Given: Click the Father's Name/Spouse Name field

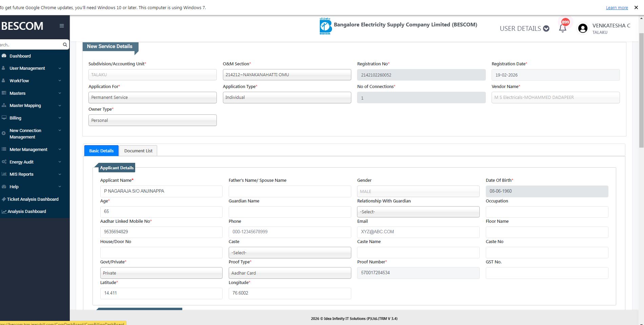Looking at the screenshot, I should point(290,191).
